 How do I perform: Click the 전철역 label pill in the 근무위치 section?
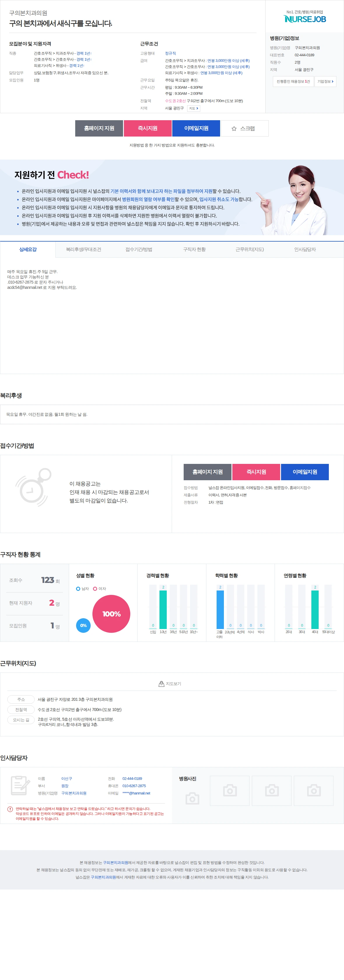(x=21, y=710)
